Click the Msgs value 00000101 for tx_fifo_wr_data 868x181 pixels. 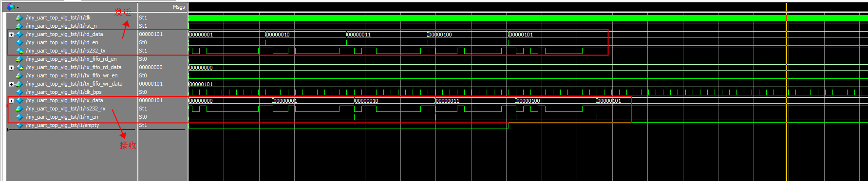(151, 84)
